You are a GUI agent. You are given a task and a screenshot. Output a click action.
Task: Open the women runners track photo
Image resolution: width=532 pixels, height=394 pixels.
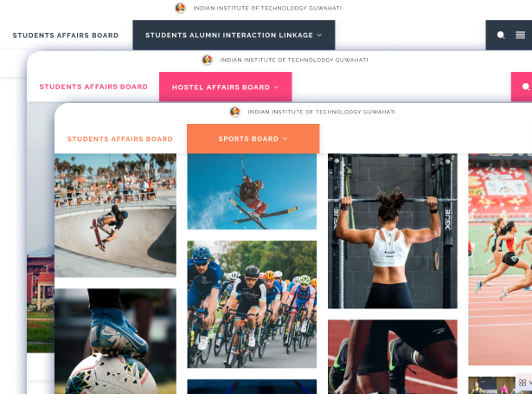point(500,260)
